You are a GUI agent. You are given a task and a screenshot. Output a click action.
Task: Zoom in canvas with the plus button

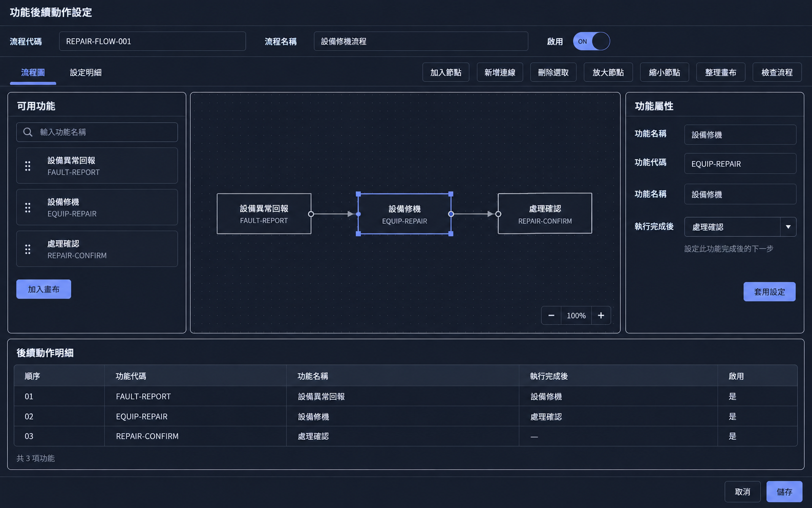pyautogui.click(x=601, y=315)
